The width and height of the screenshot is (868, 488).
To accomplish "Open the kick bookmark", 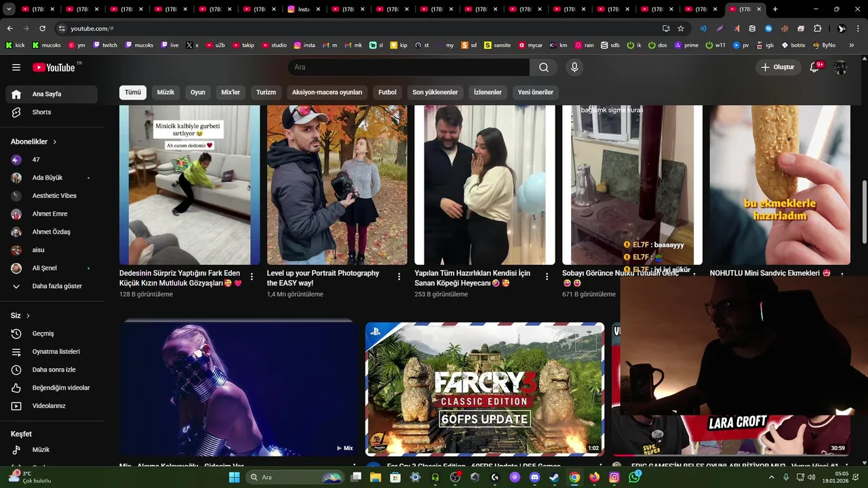I will tap(15, 45).
